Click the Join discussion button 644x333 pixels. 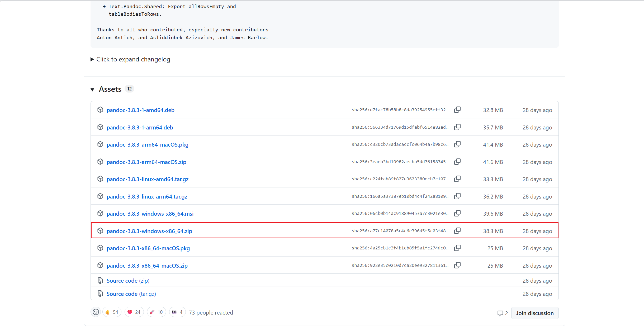pyautogui.click(x=535, y=313)
